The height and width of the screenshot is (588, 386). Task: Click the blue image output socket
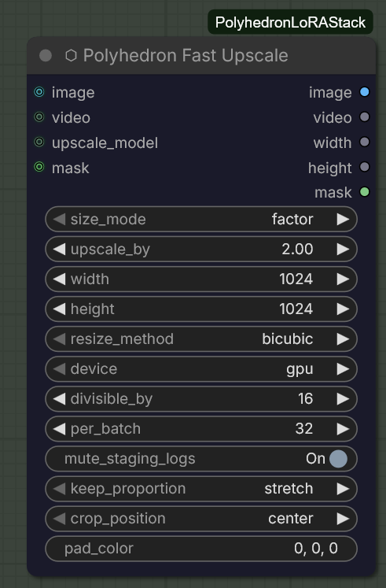(x=364, y=92)
